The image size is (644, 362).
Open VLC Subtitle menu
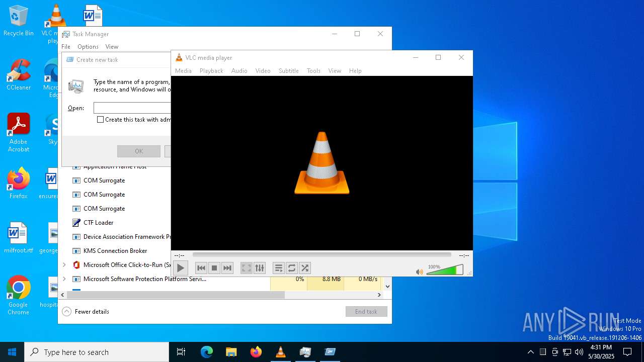(x=289, y=71)
